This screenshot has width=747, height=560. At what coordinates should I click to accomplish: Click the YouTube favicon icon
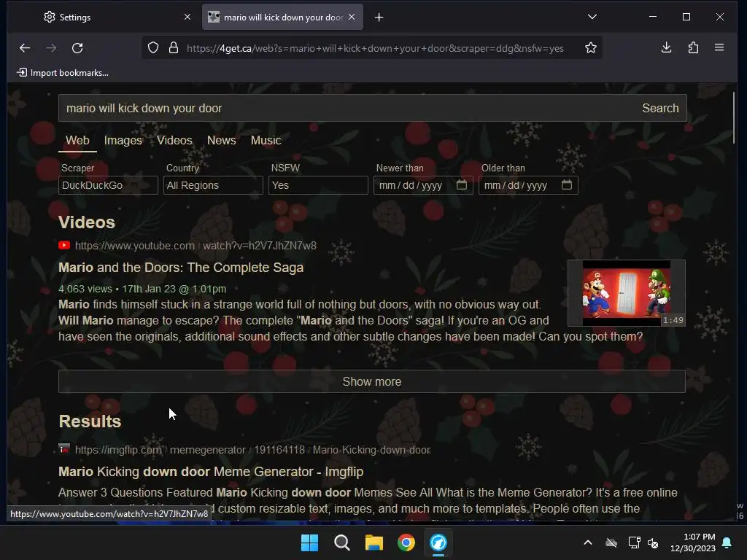tap(64, 245)
